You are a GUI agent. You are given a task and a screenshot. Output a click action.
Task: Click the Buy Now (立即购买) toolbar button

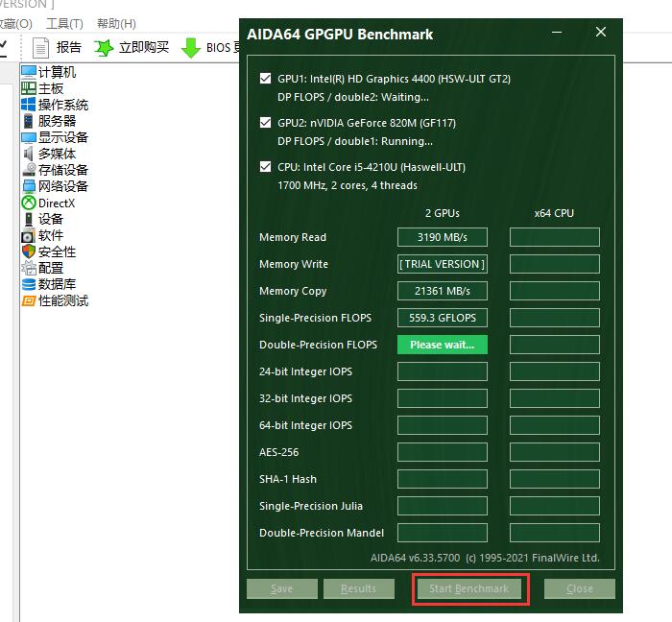[x=132, y=47]
